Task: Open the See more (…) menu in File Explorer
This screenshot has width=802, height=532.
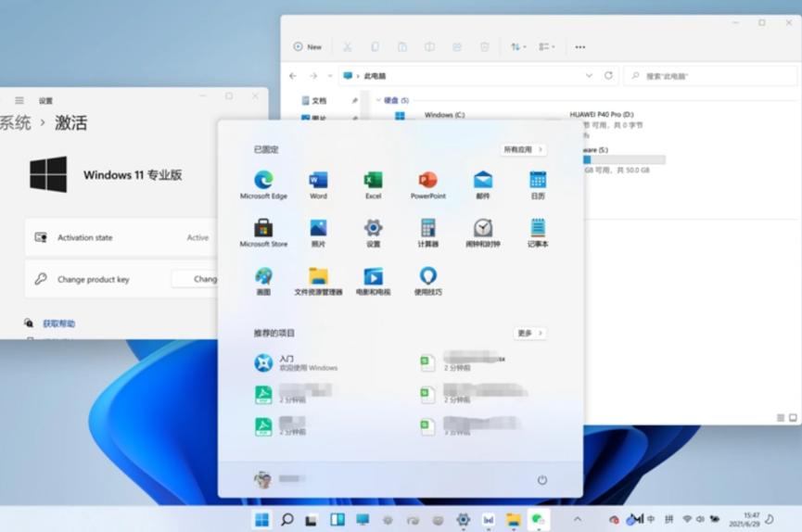Action: (x=580, y=47)
